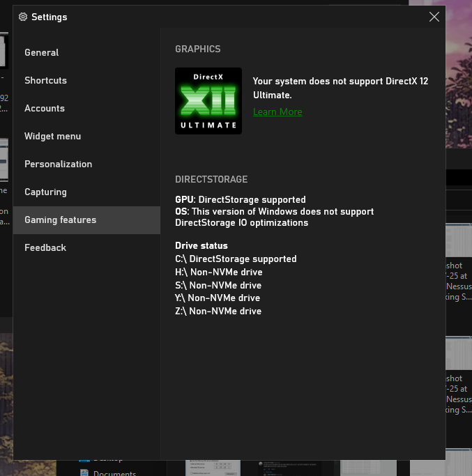The image size is (472, 476).
Task: Select the Y:\ Non-NVMe drive line
Action: (x=218, y=298)
